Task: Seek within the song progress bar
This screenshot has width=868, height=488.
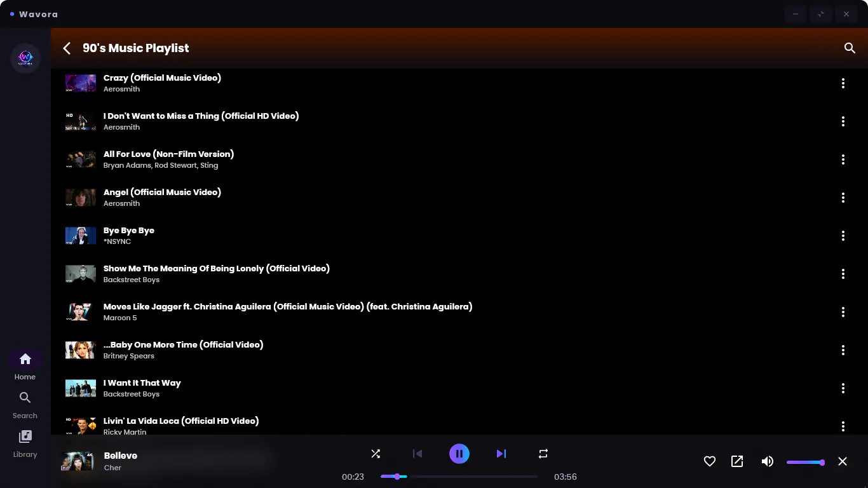Action: coord(459,477)
